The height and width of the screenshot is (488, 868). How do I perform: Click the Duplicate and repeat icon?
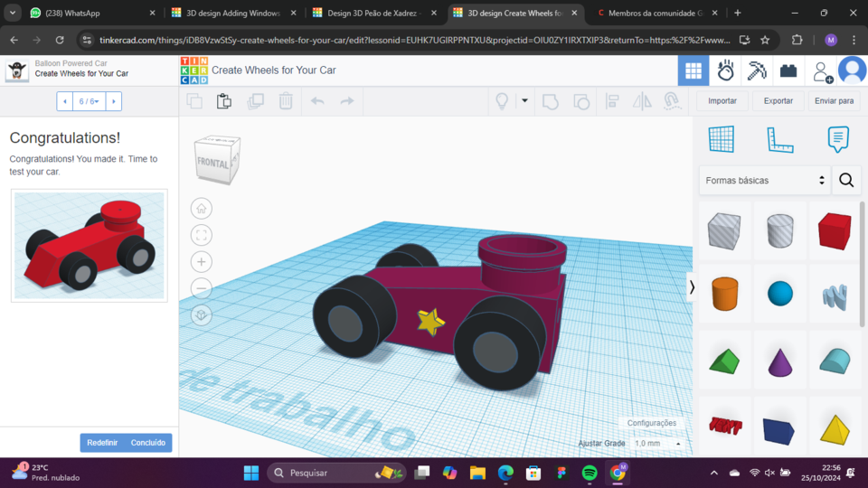255,101
